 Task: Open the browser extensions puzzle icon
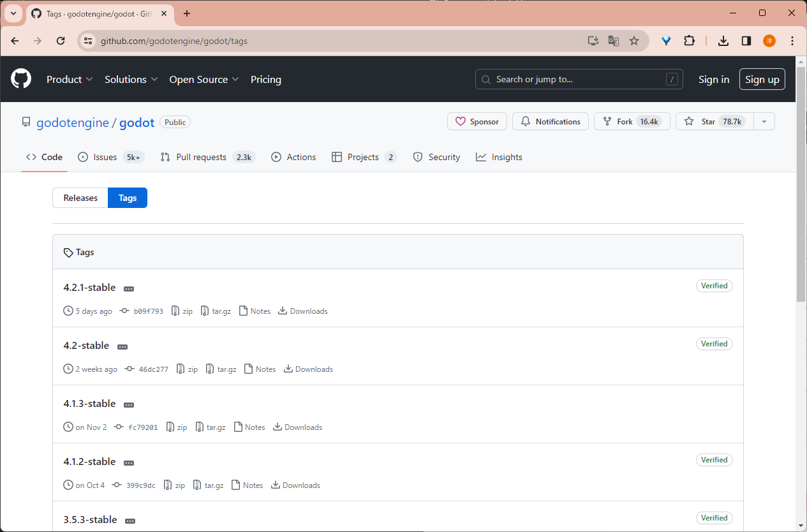click(x=689, y=41)
